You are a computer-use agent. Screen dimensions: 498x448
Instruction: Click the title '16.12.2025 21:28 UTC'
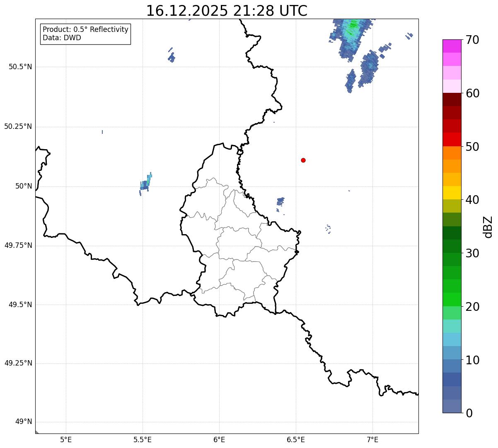[227, 10]
